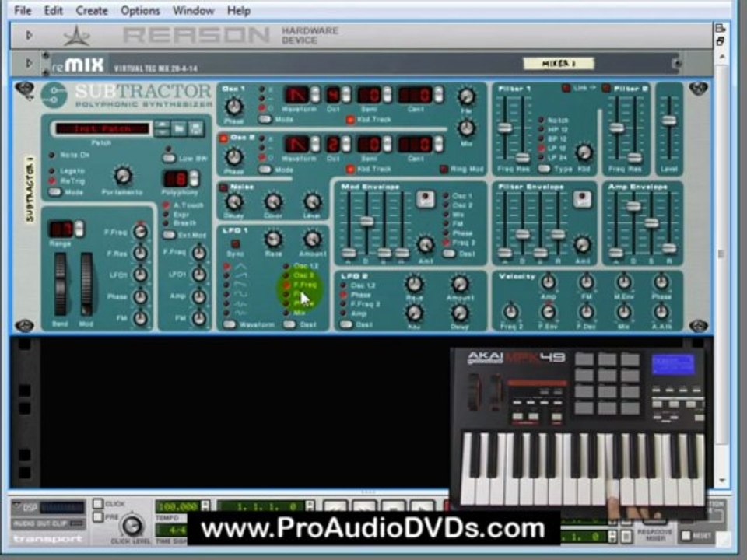This screenshot has width=747, height=560.
Task: Toggle the LFO 1 Sync button
Action: (x=235, y=243)
